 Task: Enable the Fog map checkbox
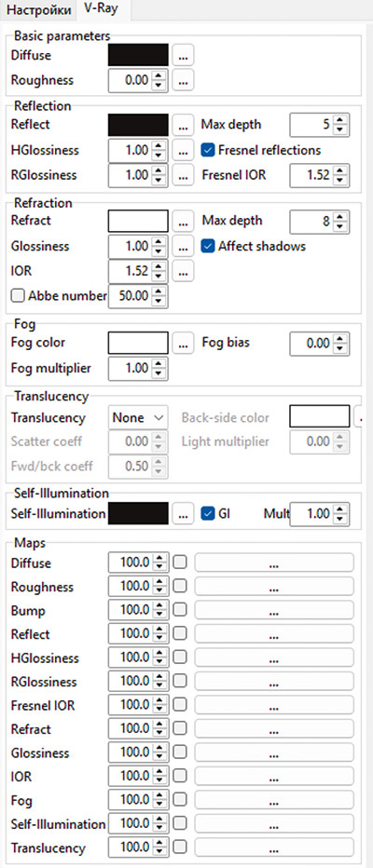point(180,800)
